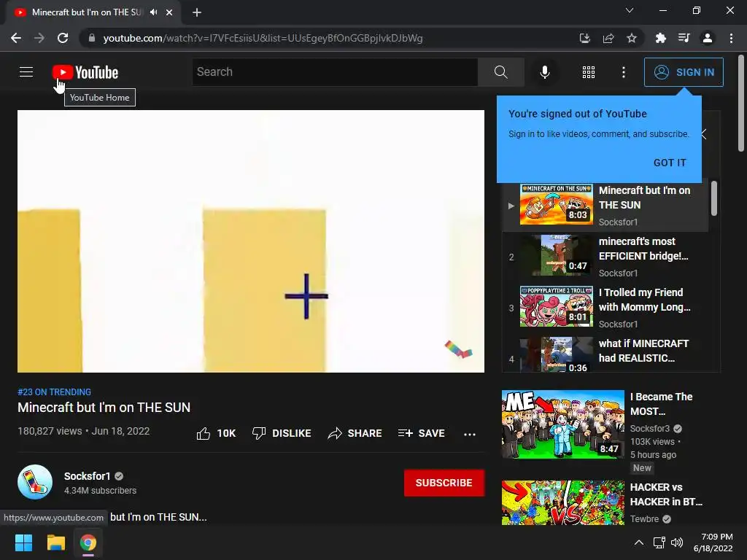Open YouTube settings three-dot menu
The width and height of the screenshot is (747, 560).
(x=624, y=72)
